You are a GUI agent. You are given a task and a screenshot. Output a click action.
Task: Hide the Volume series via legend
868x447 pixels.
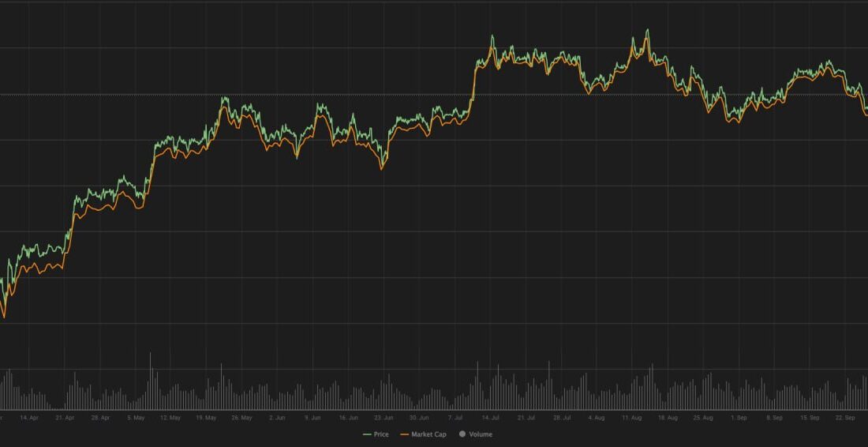click(x=480, y=434)
